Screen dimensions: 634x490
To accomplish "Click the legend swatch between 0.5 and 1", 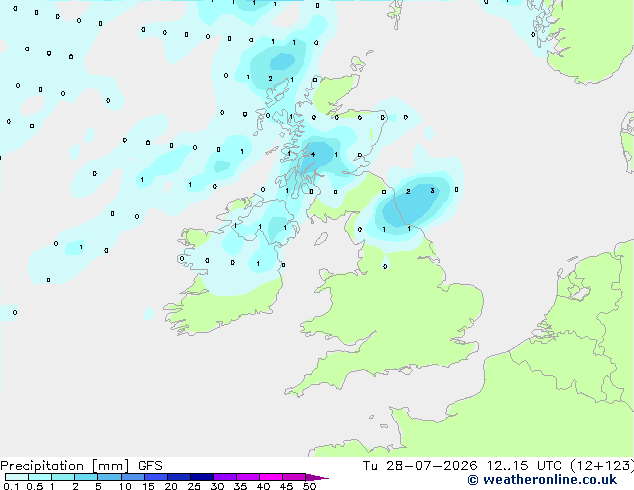I will [40, 477].
